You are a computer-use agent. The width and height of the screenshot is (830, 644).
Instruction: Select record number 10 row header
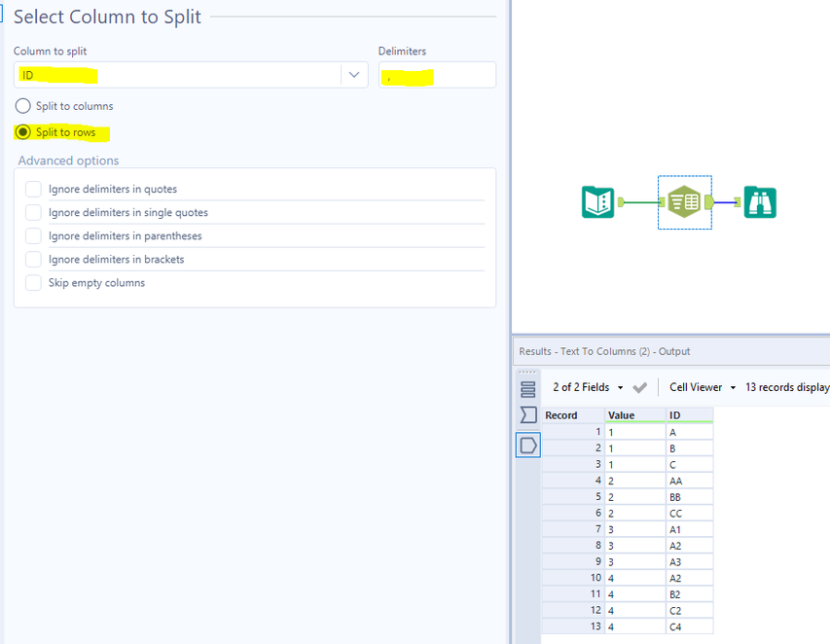(573, 578)
